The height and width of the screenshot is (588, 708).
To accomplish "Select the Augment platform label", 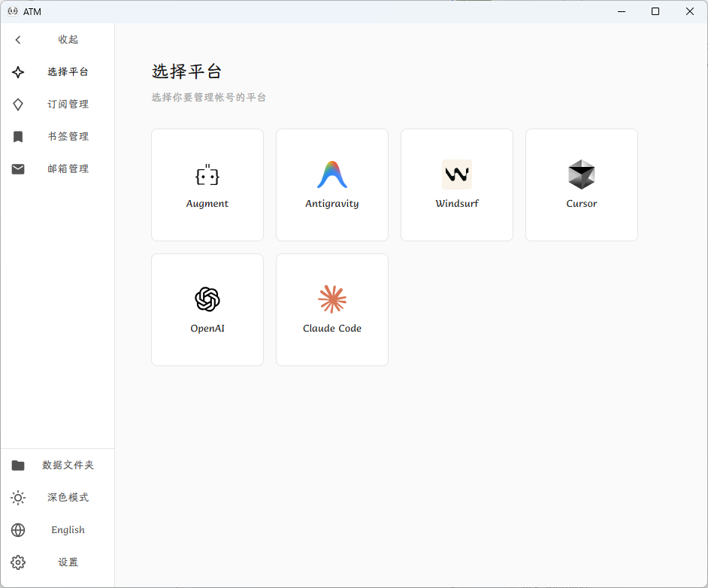I will [207, 204].
